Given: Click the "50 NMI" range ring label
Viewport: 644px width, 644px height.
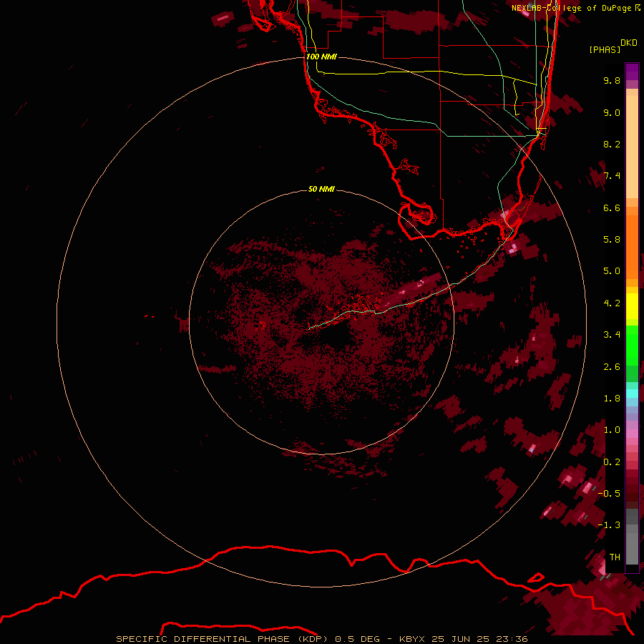Looking at the screenshot, I should coord(321,189).
